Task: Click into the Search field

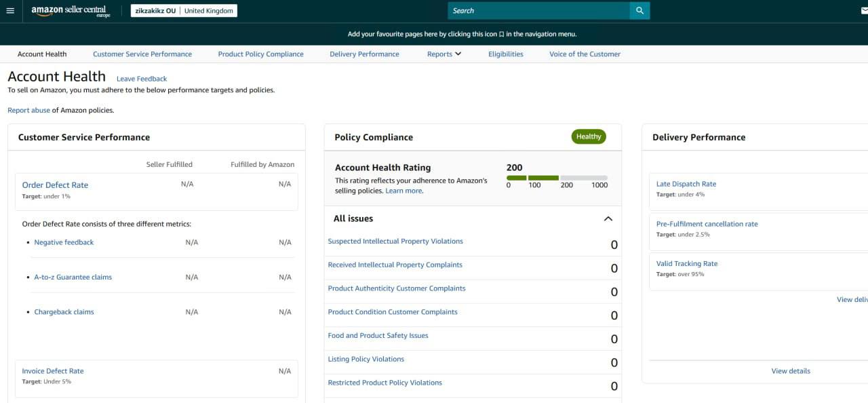Action: tap(538, 11)
